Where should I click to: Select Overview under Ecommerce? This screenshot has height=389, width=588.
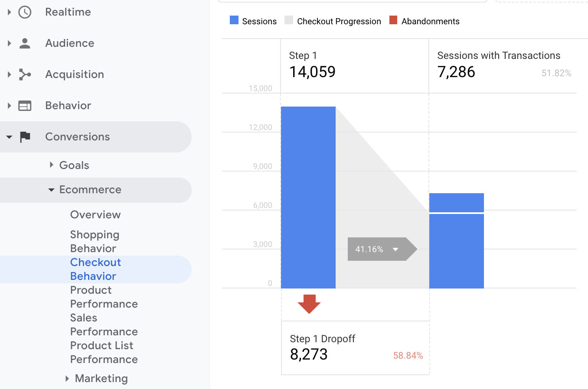[x=95, y=214]
